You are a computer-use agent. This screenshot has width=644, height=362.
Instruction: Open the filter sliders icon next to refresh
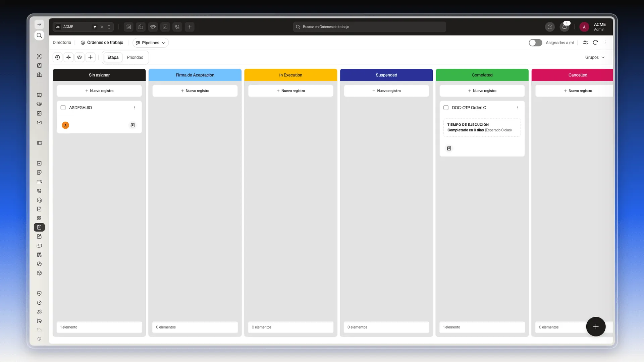[585, 43]
